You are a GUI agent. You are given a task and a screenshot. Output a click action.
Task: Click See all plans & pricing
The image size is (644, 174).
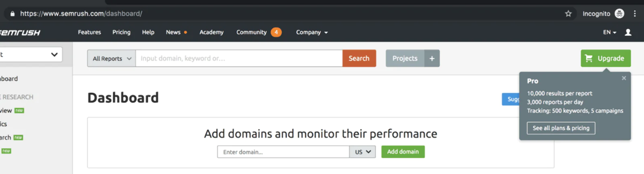(x=561, y=128)
